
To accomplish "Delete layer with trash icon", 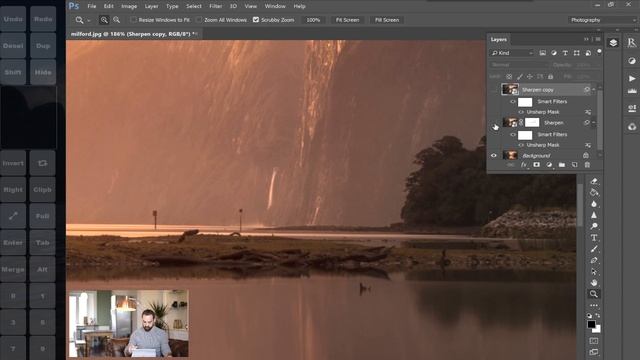I will (587, 164).
